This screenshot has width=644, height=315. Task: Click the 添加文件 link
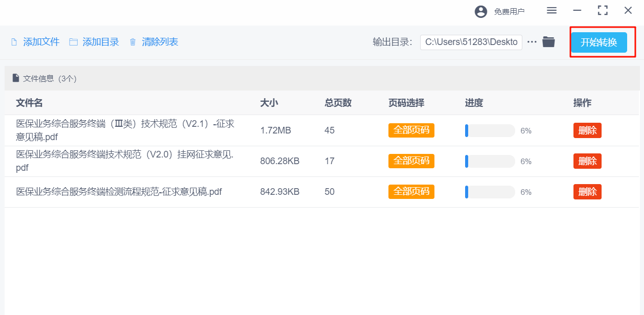pyautogui.click(x=41, y=42)
